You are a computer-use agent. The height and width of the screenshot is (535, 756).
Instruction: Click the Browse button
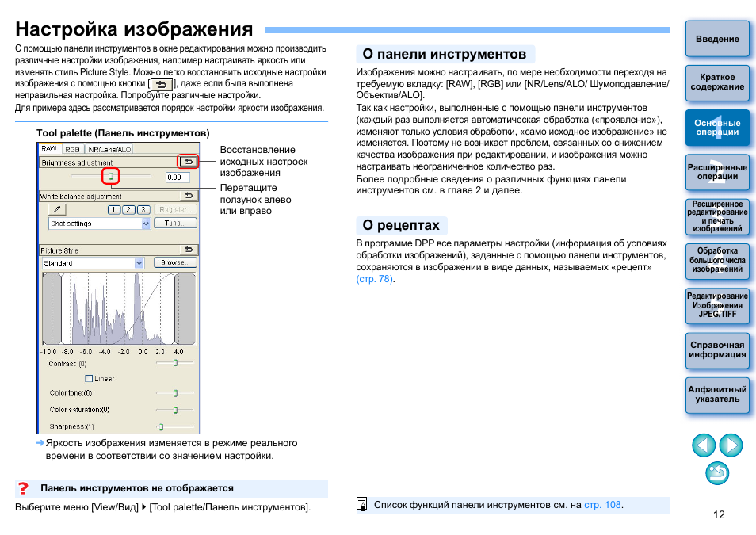[175, 262]
